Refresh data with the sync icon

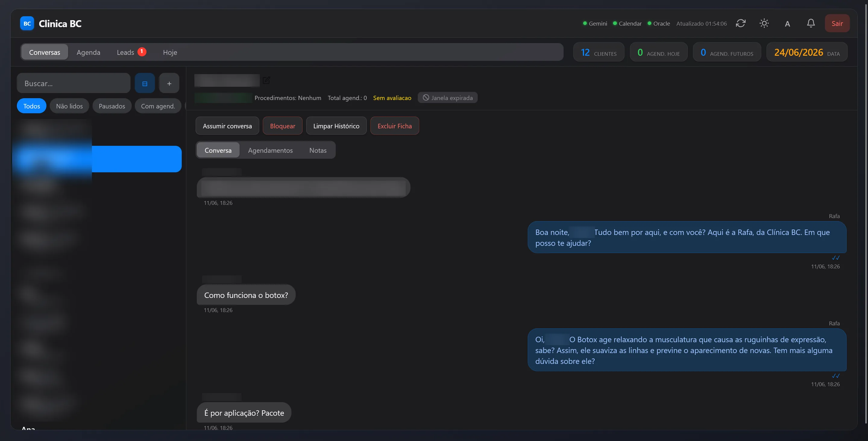tap(741, 23)
